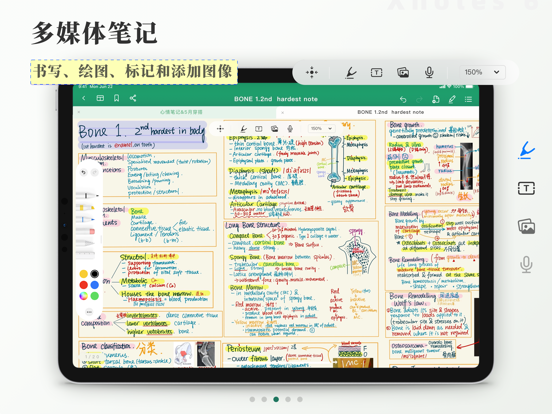Open the small in-note 150% zoom dropdown

click(321, 128)
